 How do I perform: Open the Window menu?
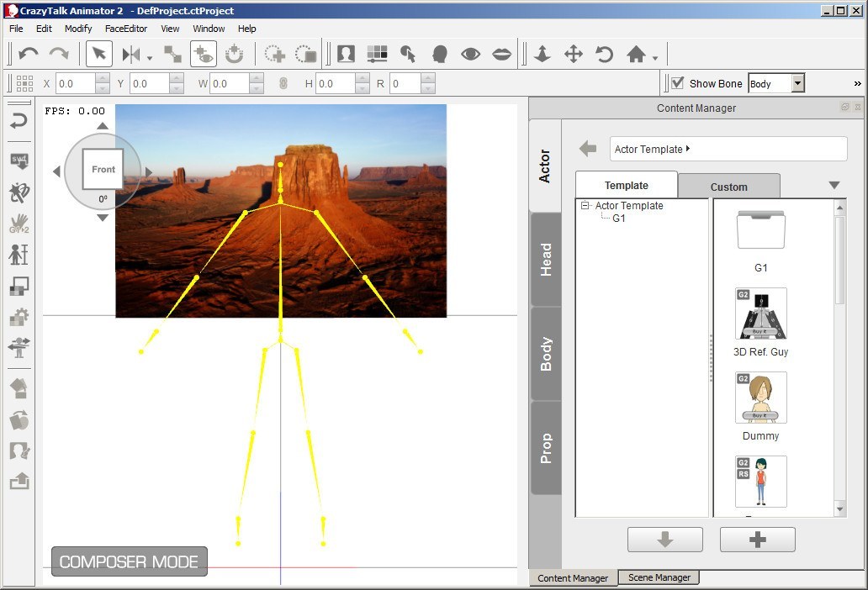[209, 29]
